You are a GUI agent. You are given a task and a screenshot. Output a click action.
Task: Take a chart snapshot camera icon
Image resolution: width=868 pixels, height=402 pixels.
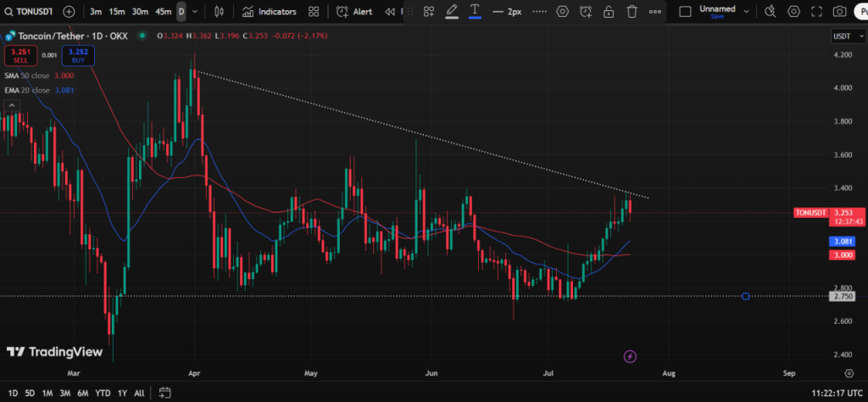(x=840, y=11)
